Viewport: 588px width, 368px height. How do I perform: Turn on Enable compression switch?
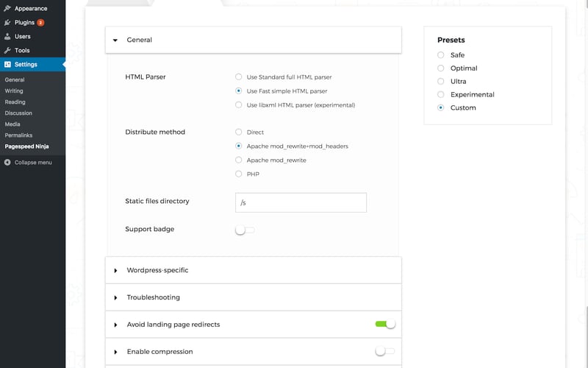click(x=384, y=351)
